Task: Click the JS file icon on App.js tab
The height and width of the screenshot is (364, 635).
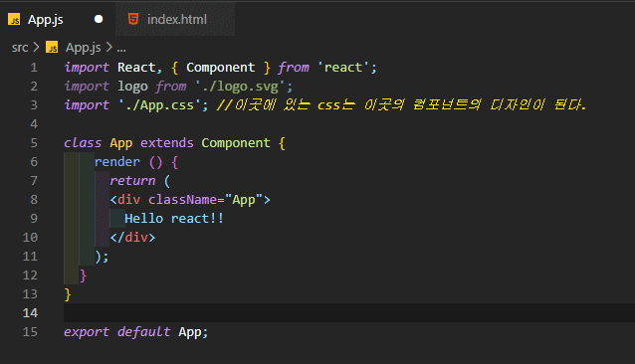Action: click(14, 20)
